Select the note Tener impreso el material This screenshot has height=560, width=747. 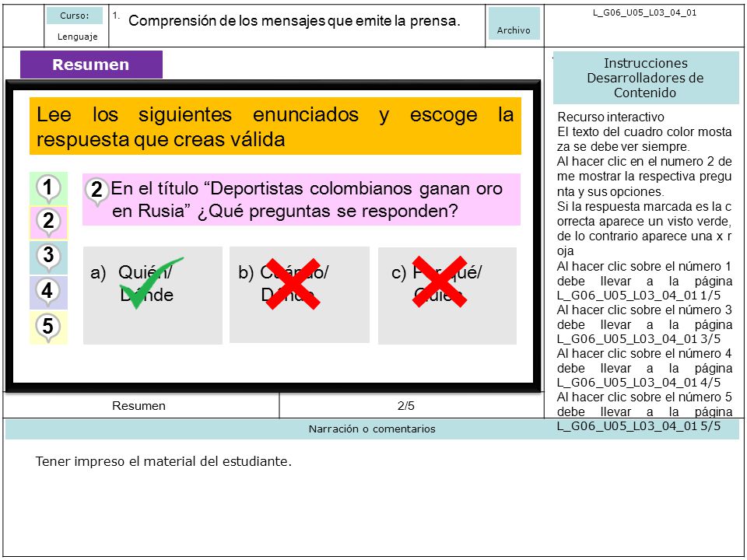[x=163, y=461]
